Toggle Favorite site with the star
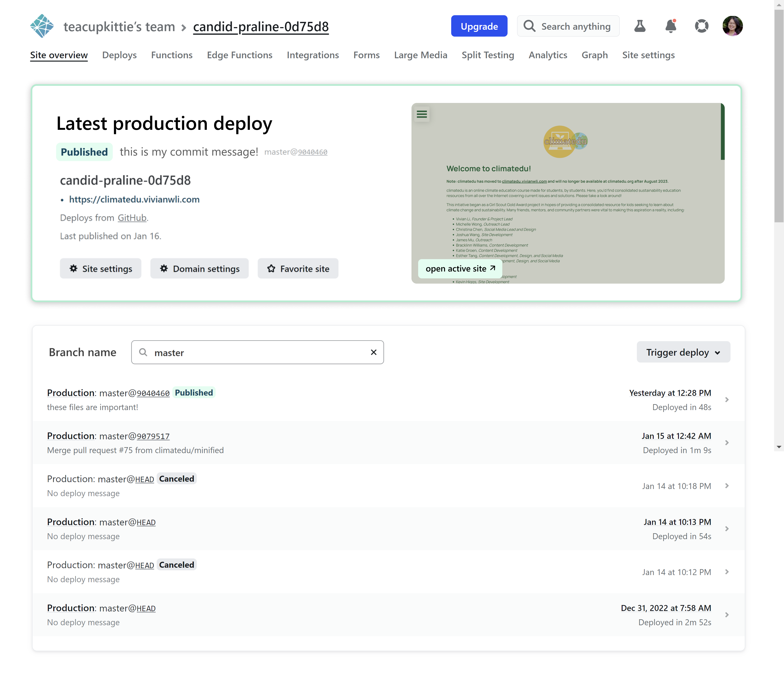 tap(298, 268)
